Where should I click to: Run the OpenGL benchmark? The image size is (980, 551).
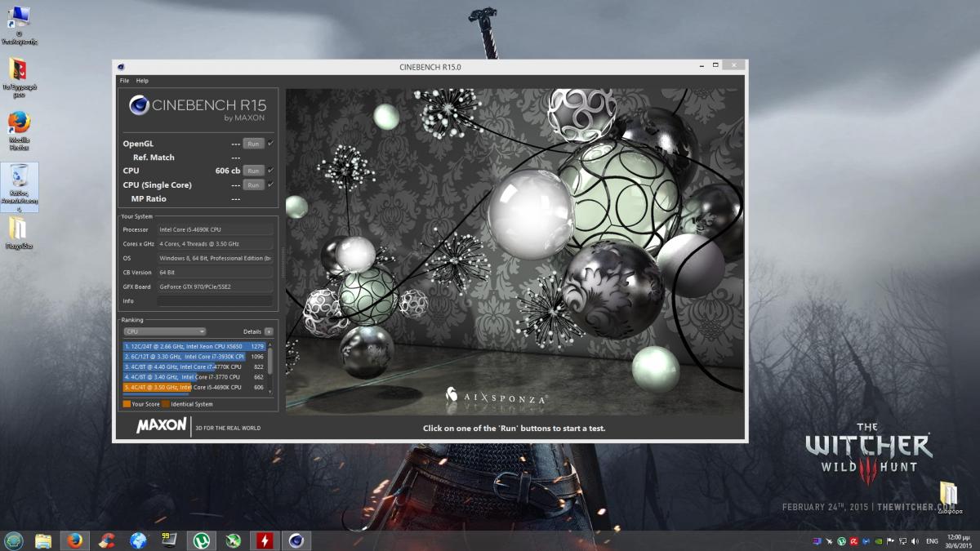253,144
